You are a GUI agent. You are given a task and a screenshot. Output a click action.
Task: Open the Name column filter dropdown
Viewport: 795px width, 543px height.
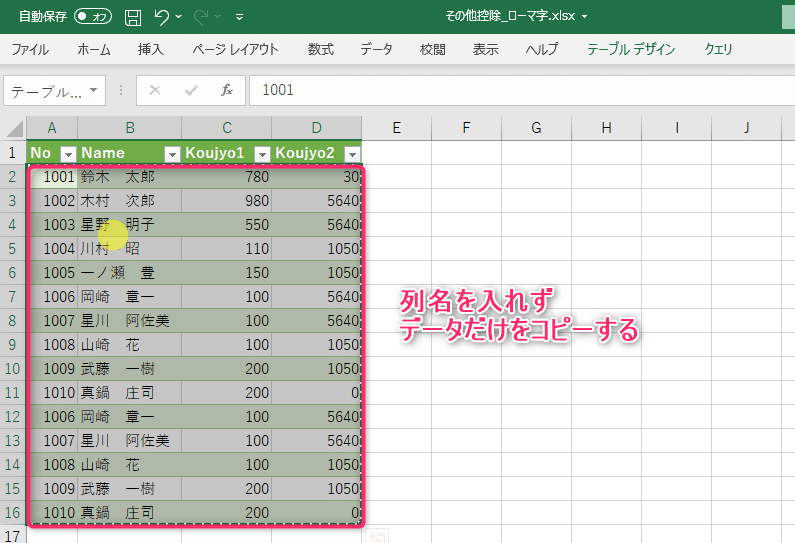(x=172, y=154)
